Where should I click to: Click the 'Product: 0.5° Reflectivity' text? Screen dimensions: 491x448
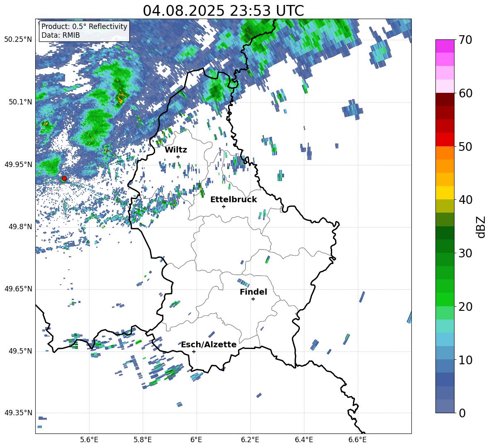pyautogui.click(x=84, y=27)
